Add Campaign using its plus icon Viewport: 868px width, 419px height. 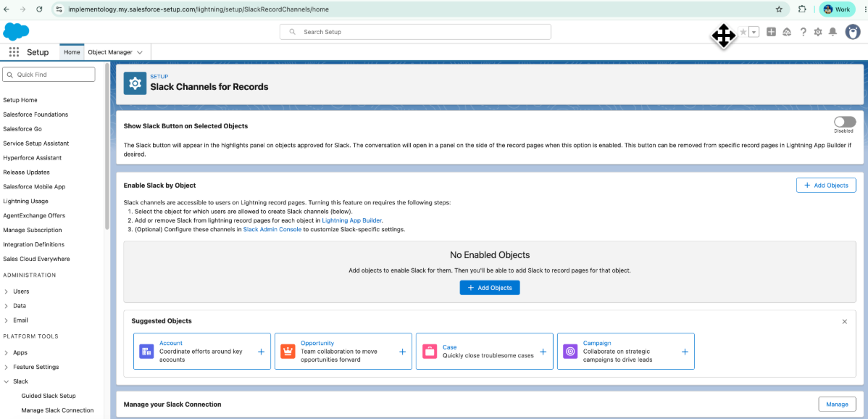pyautogui.click(x=685, y=352)
